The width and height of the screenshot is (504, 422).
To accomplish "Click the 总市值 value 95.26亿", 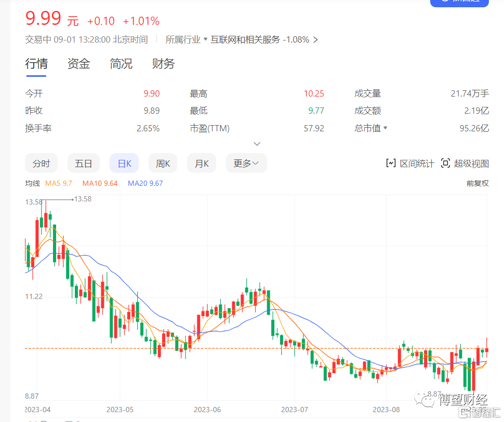I will pyautogui.click(x=474, y=128).
